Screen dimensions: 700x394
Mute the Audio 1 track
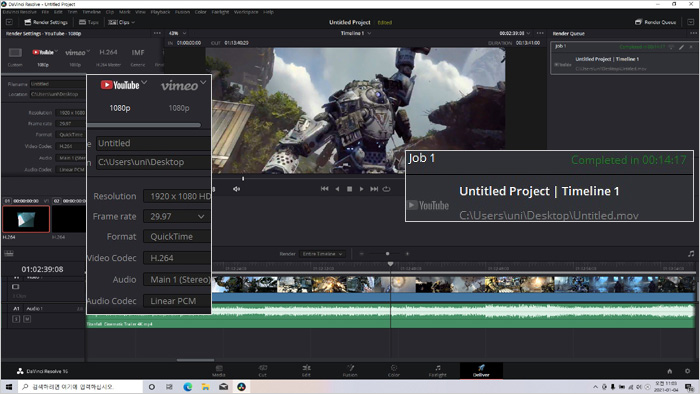click(x=27, y=319)
